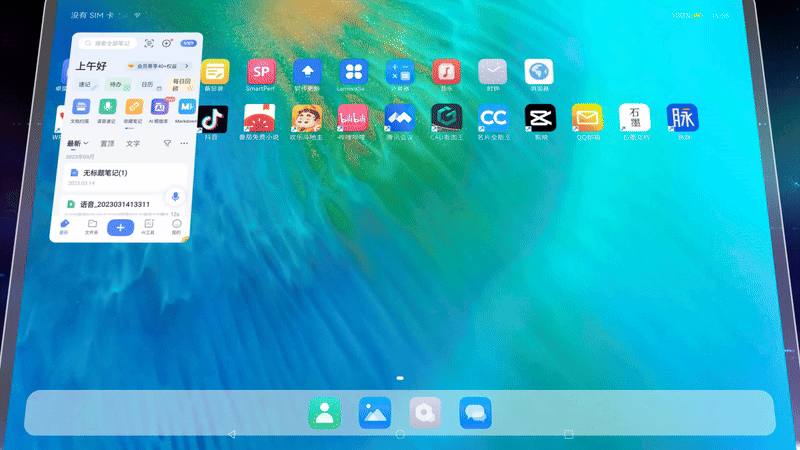This screenshot has height=450, width=800.
Task: Open the scan icon beside the search box
Action: [x=149, y=43]
